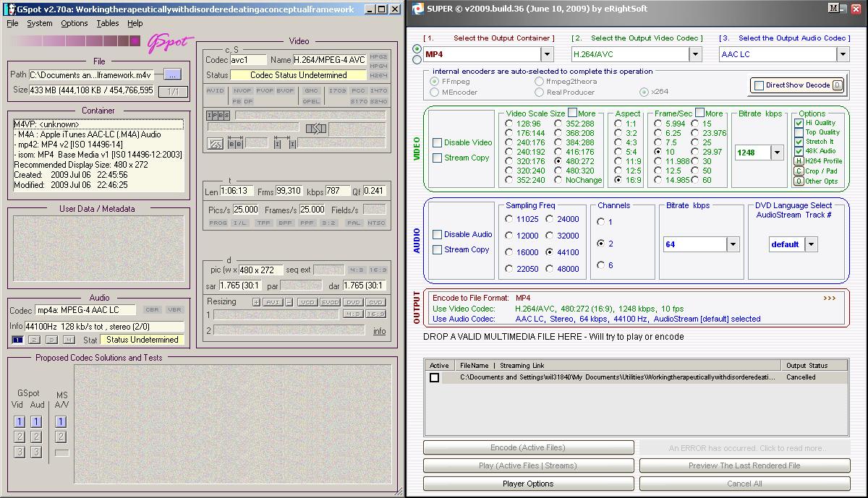Click the resizing plus button

click(256, 302)
